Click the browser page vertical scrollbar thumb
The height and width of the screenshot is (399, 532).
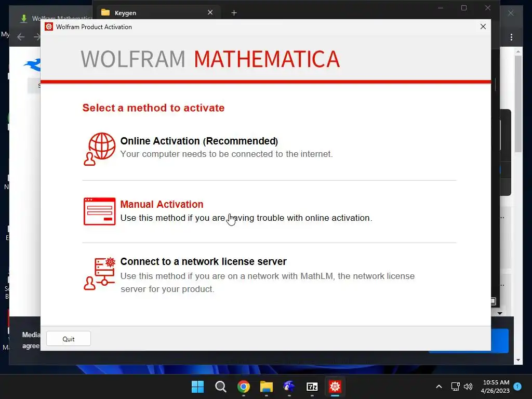[518, 104]
